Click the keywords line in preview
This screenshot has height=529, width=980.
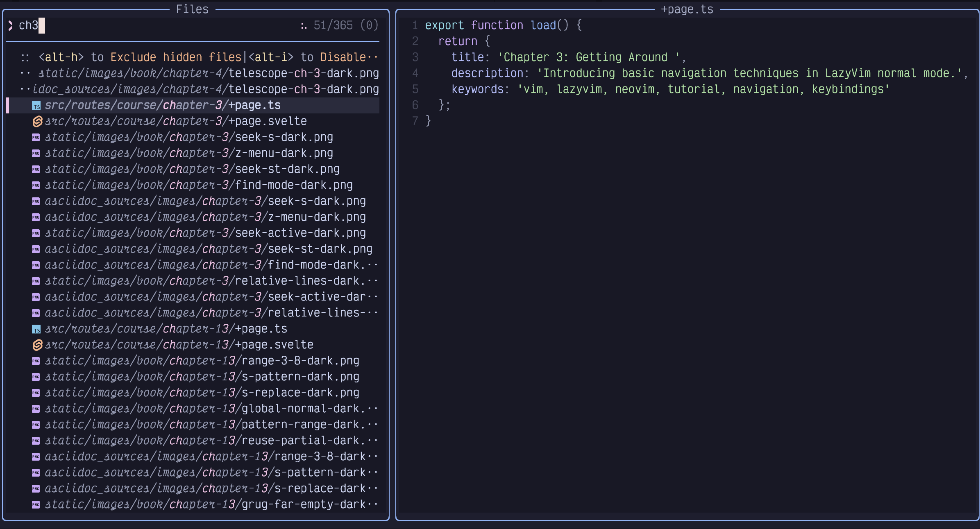[670, 89]
